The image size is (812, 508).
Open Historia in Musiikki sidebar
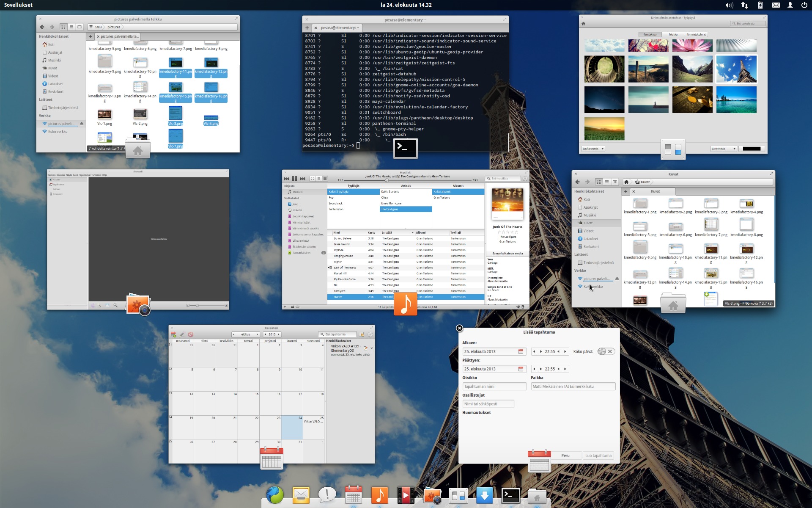(297, 210)
